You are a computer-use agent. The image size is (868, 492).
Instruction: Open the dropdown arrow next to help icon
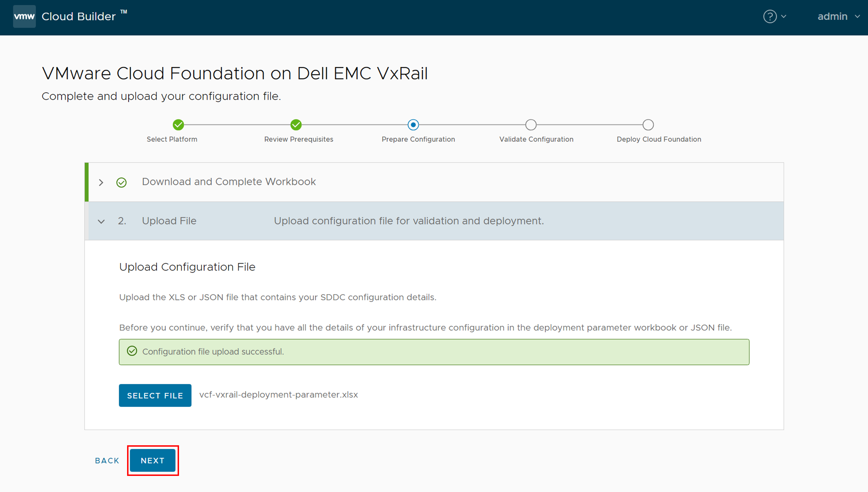click(x=783, y=16)
